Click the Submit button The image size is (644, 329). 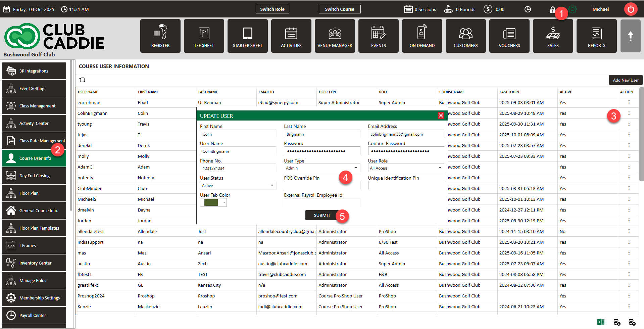tap(321, 215)
